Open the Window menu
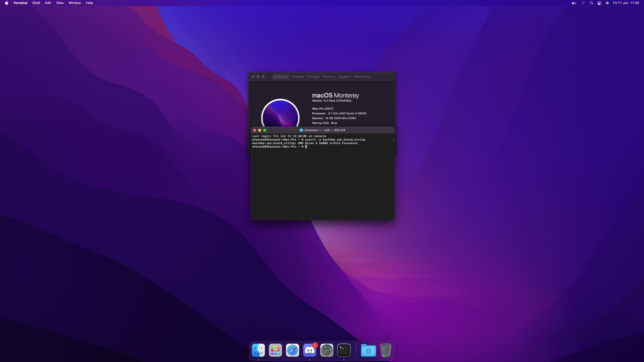The height and width of the screenshot is (362, 644). (75, 3)
